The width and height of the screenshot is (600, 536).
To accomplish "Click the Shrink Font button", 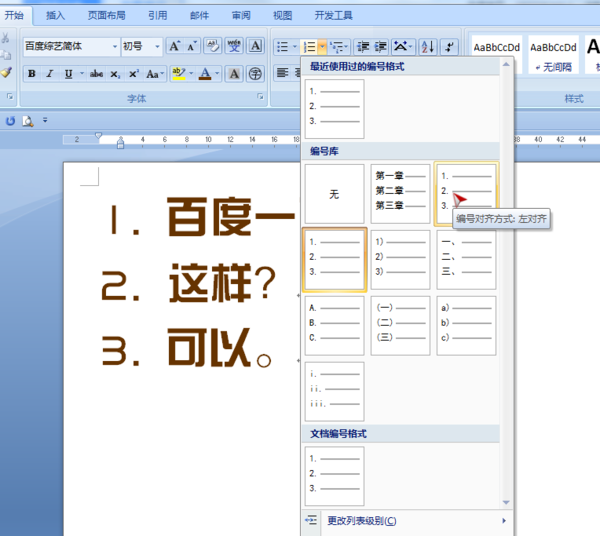I will [x=192, y=46].
